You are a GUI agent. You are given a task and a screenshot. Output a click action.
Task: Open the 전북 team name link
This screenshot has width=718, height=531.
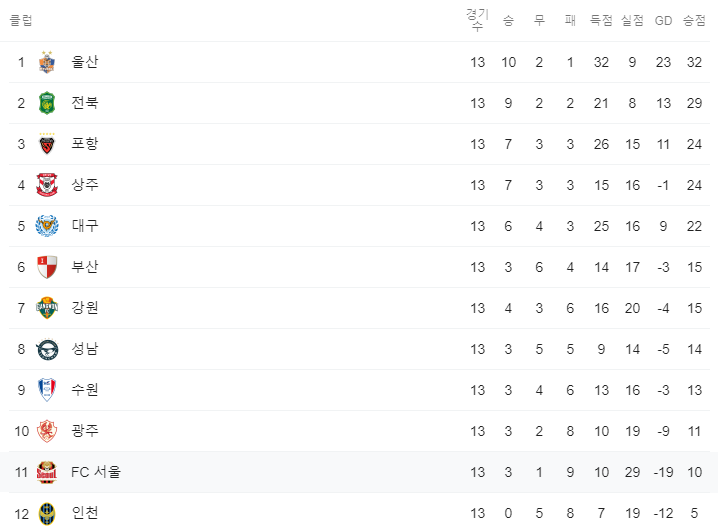pos(85,103)
